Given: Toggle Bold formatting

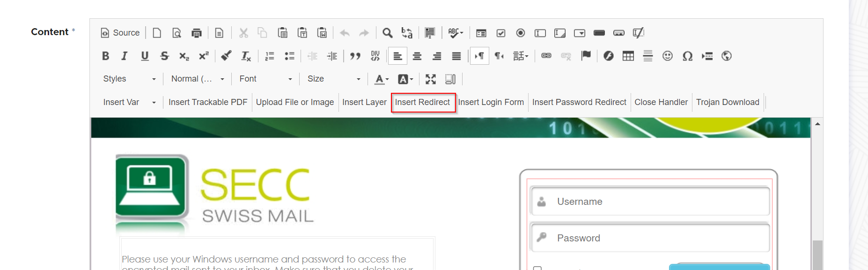Looking at the screenshot, I should coord(106,56).
